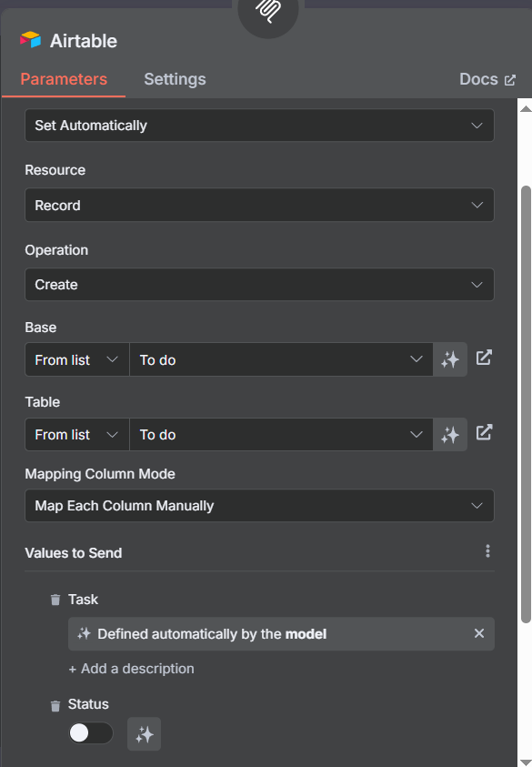The image size is (532, 767).
Task: Delete the Task field with trash icon
Action: [55, 600]
